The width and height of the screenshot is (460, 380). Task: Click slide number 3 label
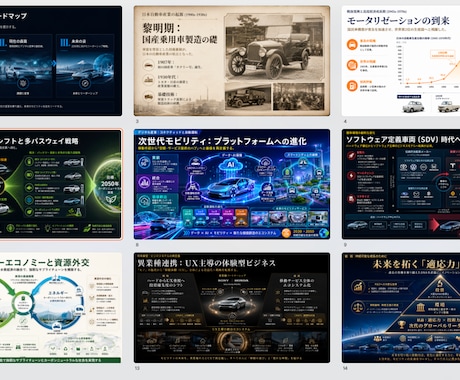137,121
